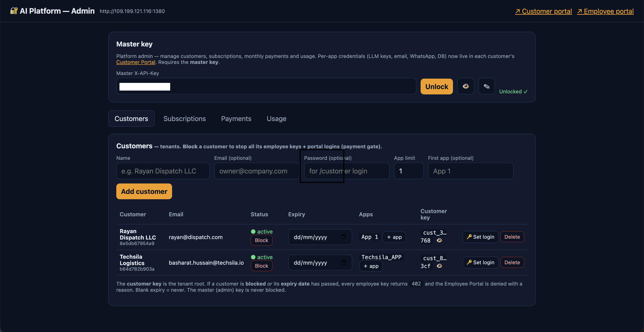
Task: Focus the Email optional input
Action: (257, 171)
